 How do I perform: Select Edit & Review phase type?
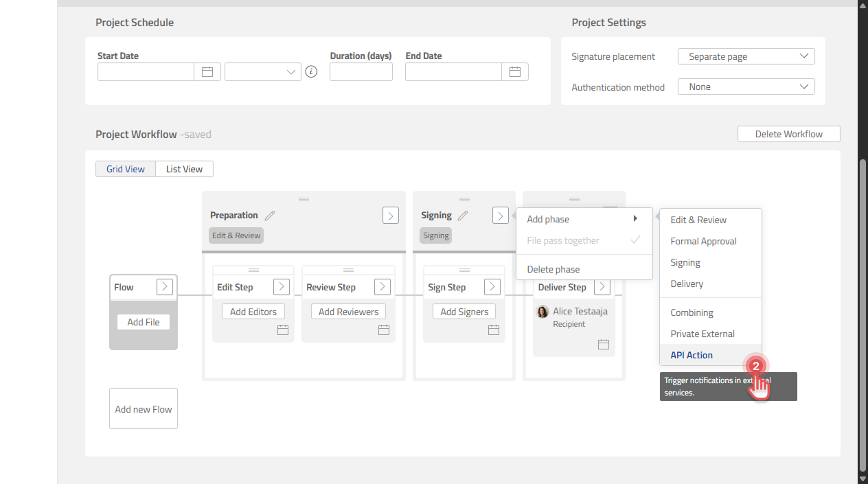(711, 220)
